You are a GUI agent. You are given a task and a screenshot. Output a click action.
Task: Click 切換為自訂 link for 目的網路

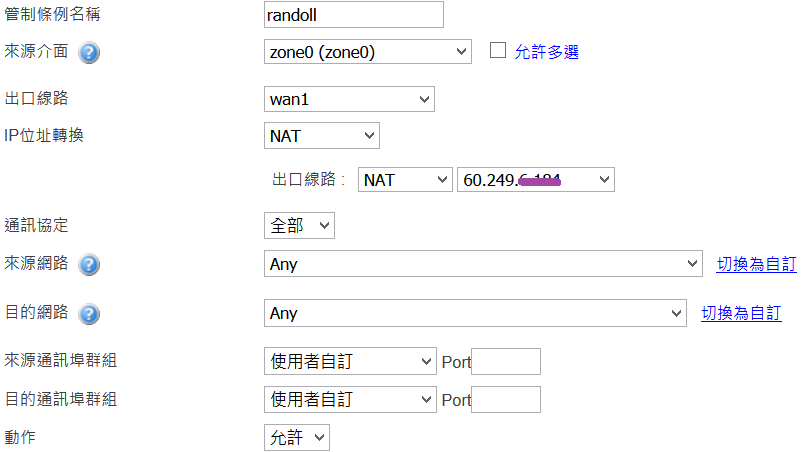click(741, 314)
